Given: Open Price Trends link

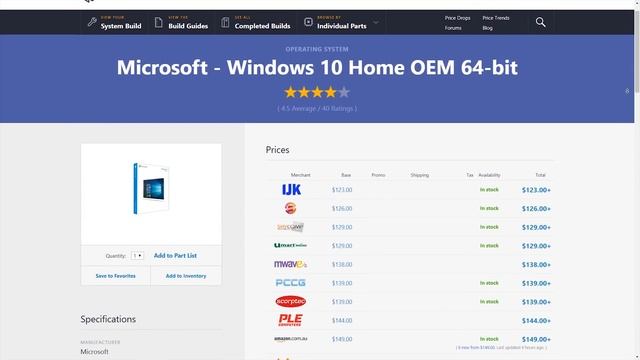Looking at the screenshot, I should pos(496,18).
